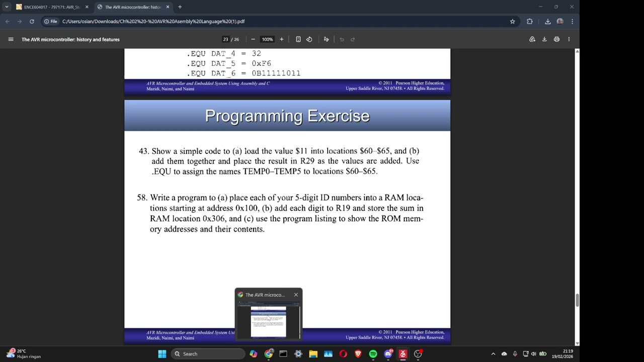Focus the address bar URL
The height and width of the screenshot is (362, 644).
pos(153,21)
